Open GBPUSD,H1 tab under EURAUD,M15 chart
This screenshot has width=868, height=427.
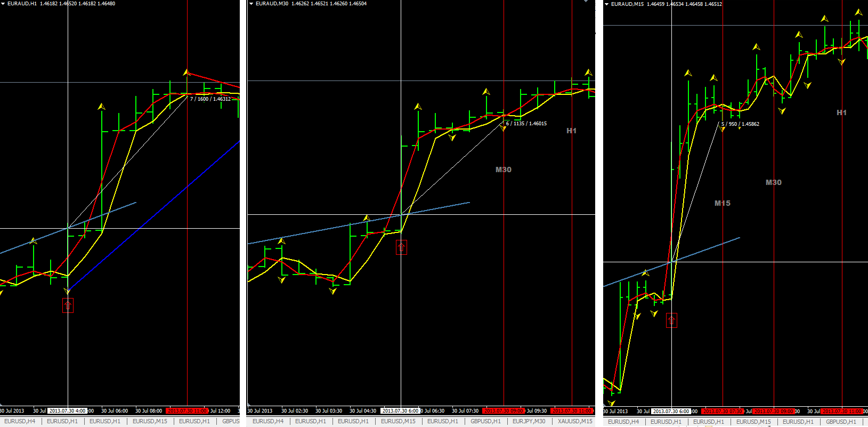[841, 422]
